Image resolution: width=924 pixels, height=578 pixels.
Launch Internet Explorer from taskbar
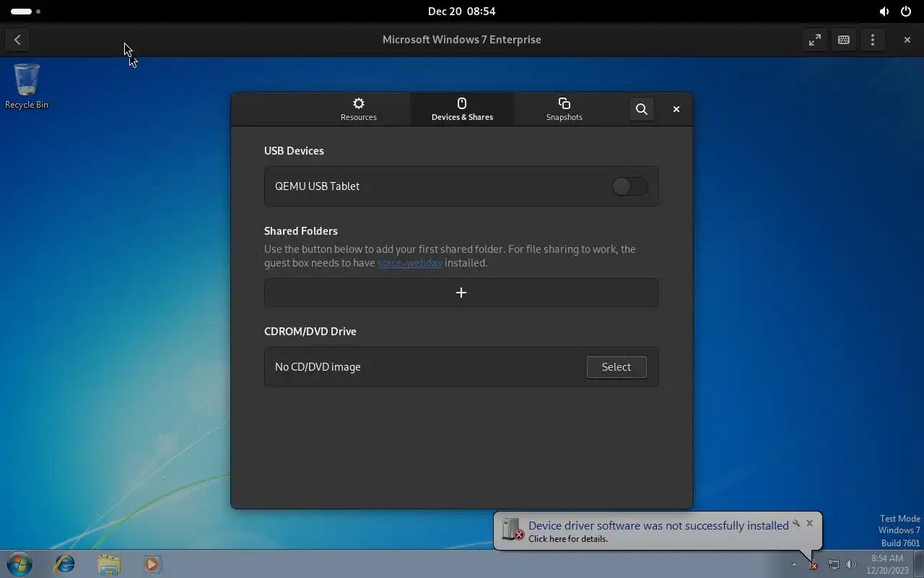[65, 564]
